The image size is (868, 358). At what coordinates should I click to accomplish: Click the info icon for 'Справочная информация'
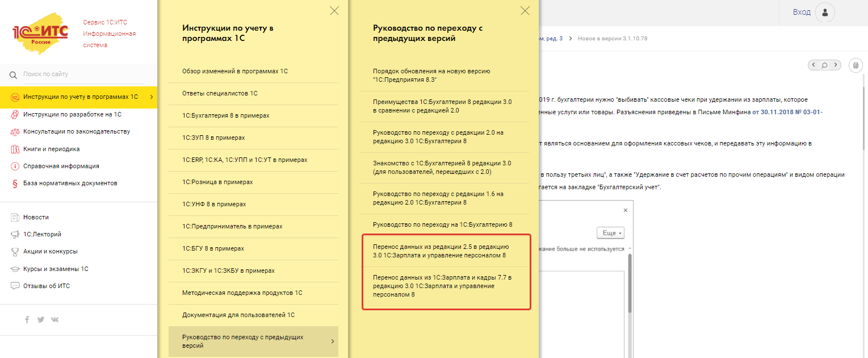15,166
